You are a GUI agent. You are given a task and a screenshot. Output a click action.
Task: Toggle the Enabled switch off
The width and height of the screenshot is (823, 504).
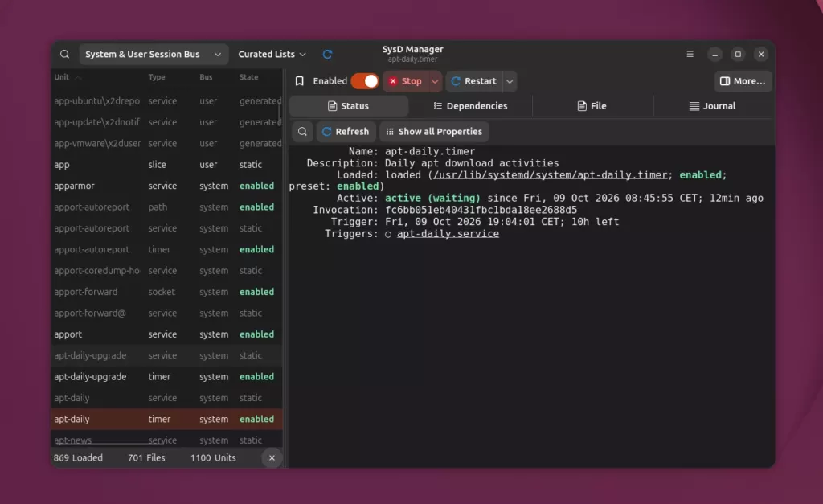coord(365,81)
